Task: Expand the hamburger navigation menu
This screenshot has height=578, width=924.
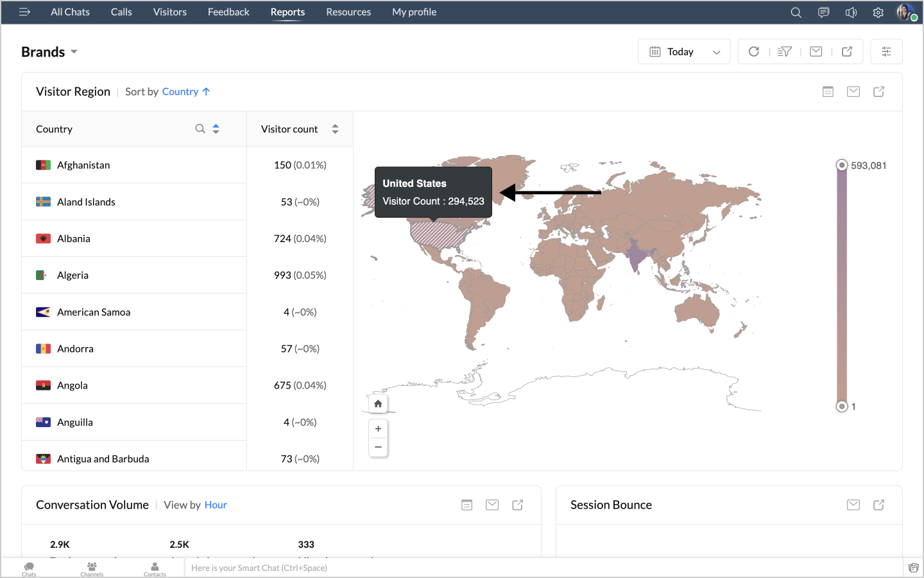Action: (x=25, y=12)
